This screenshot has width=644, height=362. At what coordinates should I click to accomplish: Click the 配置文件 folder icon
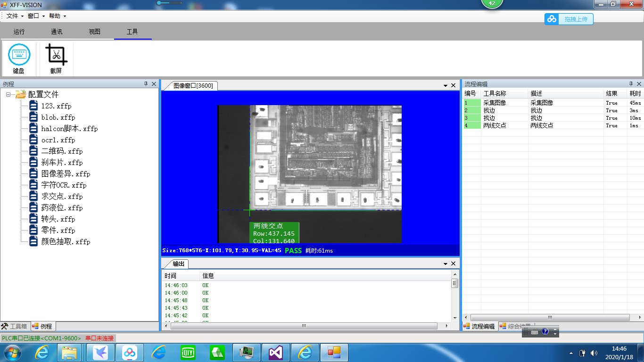tap(21, 94)
